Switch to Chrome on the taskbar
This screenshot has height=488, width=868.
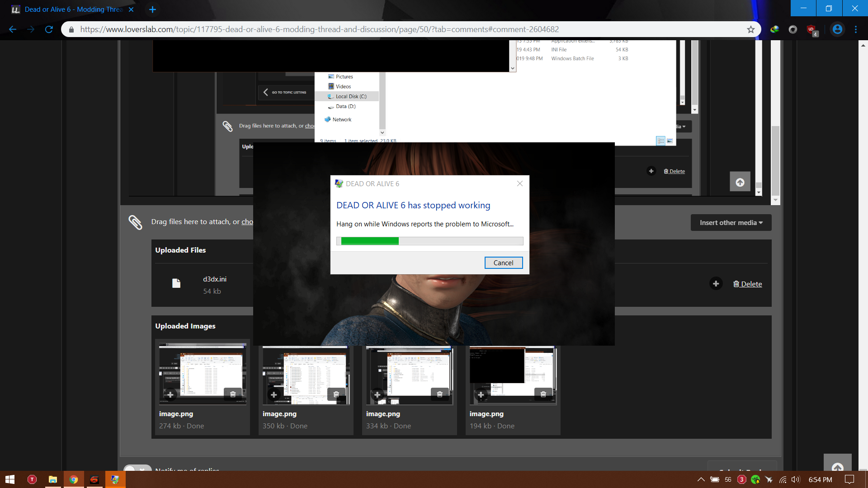[x=74, y=479]
